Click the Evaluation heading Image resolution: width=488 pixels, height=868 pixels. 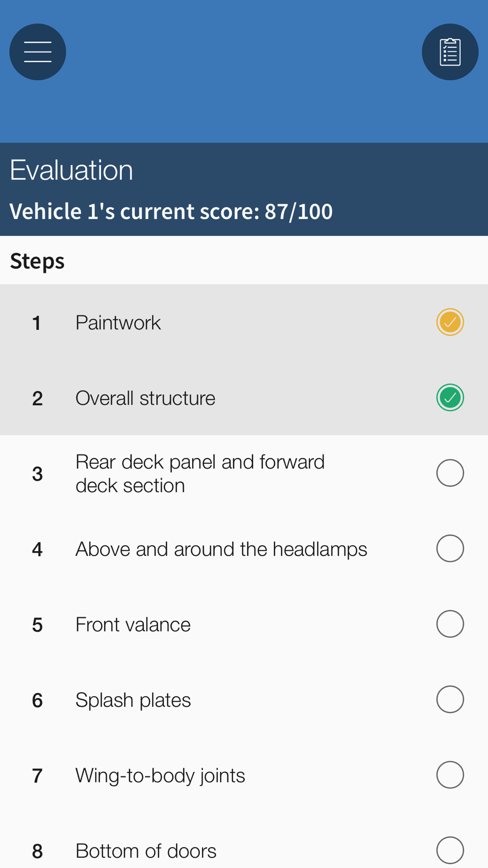point(71,170)
